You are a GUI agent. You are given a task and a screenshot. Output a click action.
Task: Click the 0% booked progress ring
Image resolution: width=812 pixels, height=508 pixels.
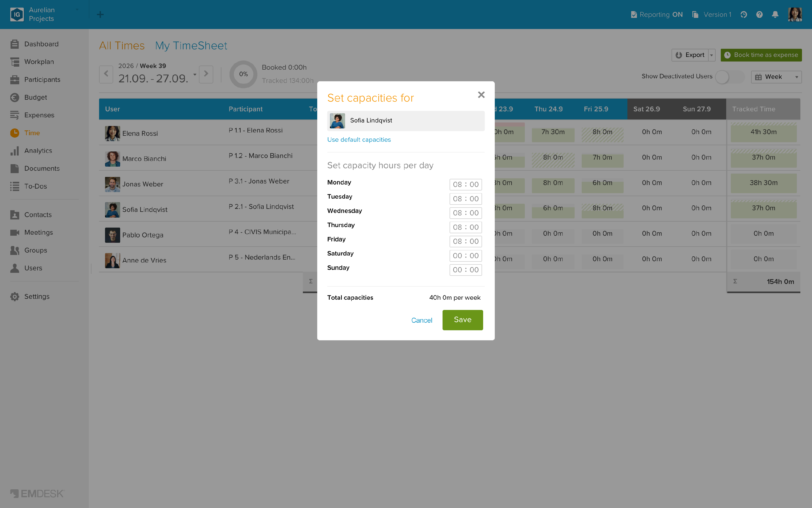[243, 74]
